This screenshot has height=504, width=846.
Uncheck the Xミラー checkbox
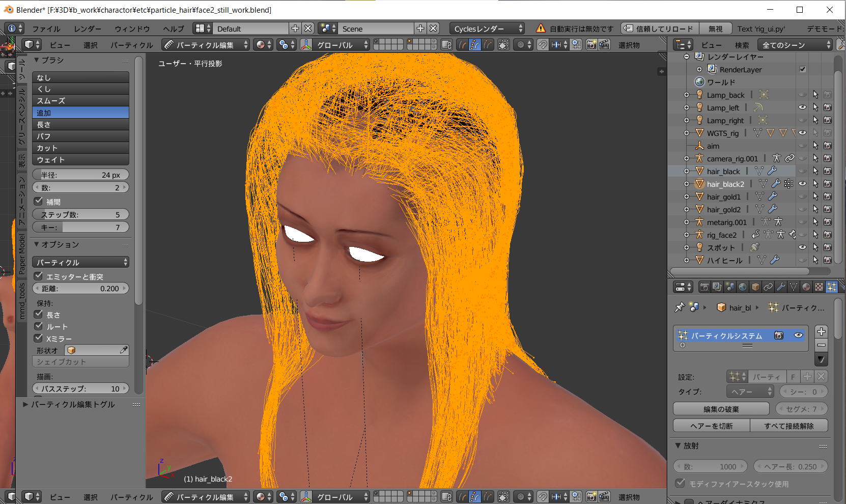point(39,338)
